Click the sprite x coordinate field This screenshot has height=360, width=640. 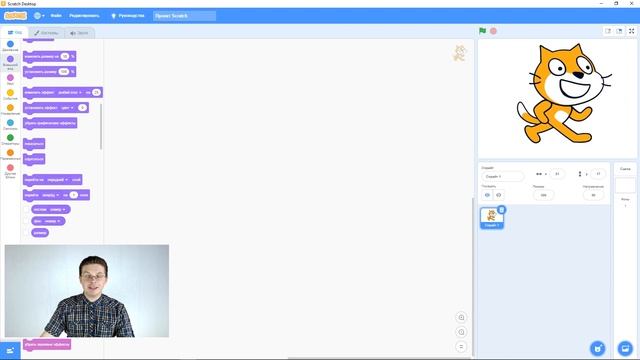click(557, 174)
